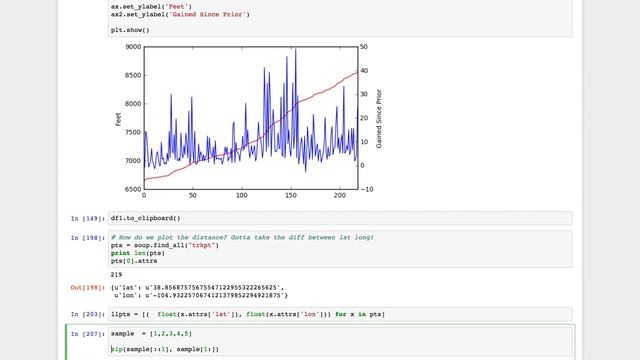Image resolution: width=640 pixels, height=360 pixels.
Task: Click the pts[0].attrs line
Action: pyautogui.click(x=134, y=261)
